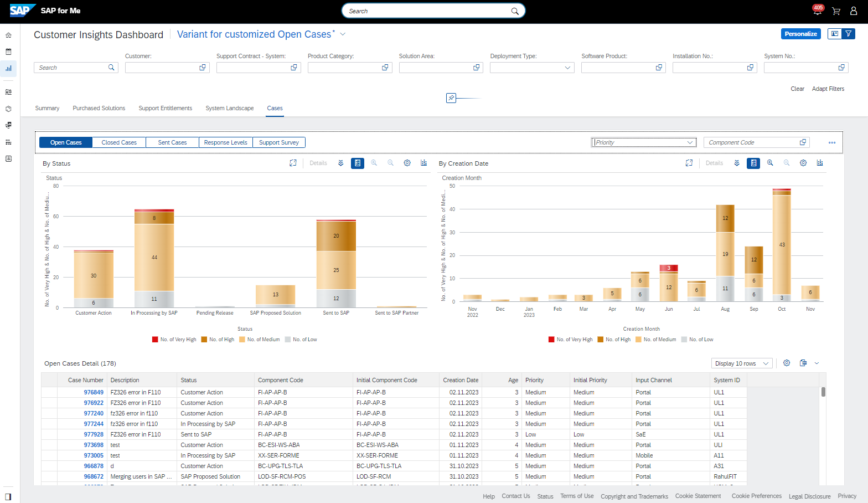Open the shopping cart icon
868x503 pixels.
pos(836,11)
